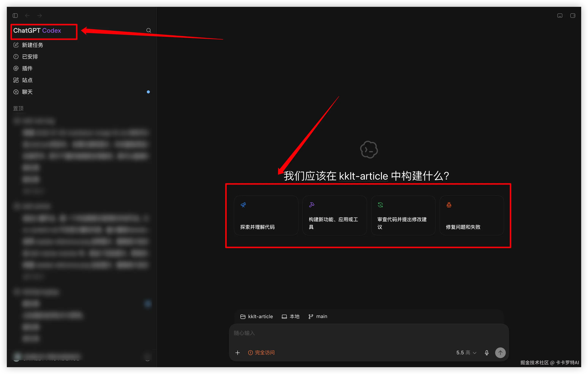
Task: Open the main branch selector
Action: point(318,316)
